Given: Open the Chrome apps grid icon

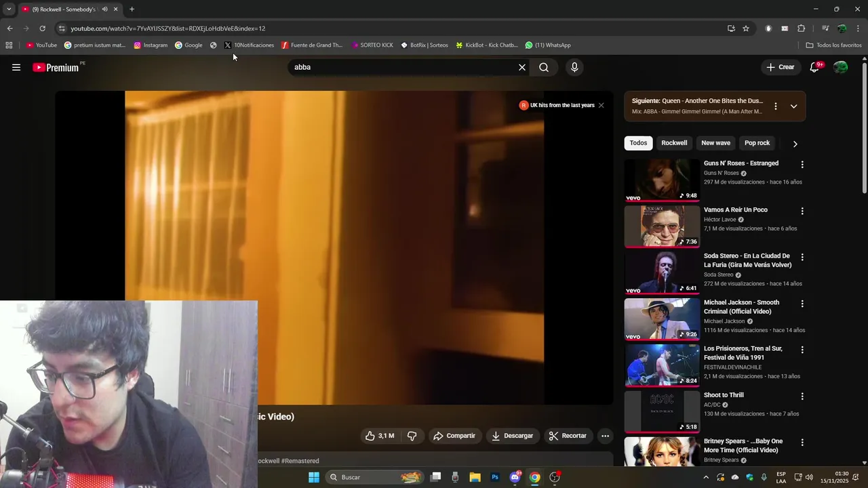Looking at the screenshot, I should click(9, 45).
